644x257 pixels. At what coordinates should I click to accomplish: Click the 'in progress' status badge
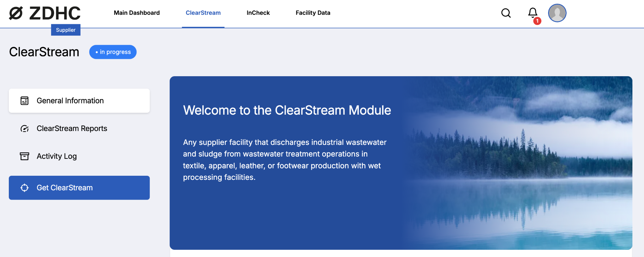coord(113,52)
